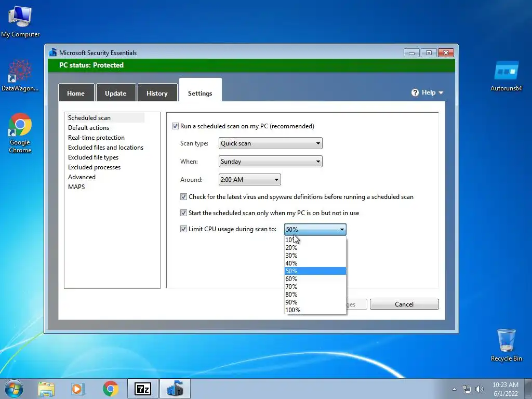Open the network tray icon

click(x=467, y=389)
